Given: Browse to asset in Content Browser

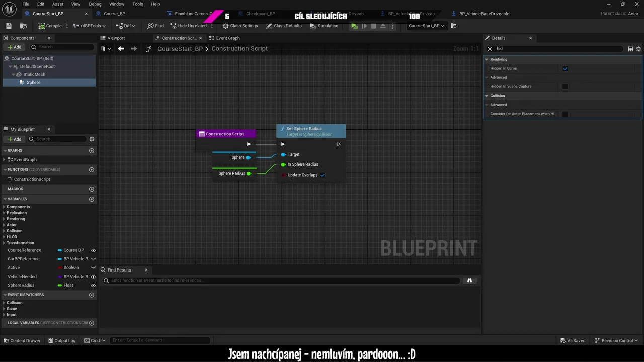Looking at the screenshot, I should (x=23, y=26).
